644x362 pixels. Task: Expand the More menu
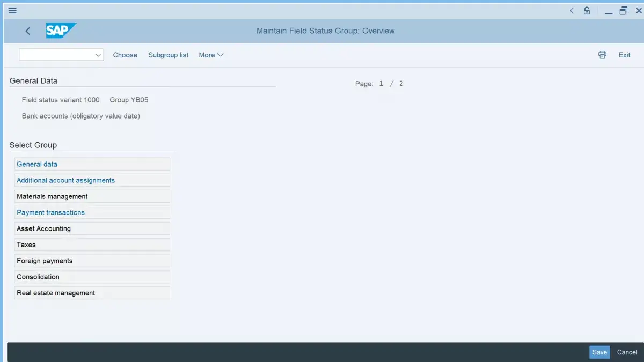[211, 55]
